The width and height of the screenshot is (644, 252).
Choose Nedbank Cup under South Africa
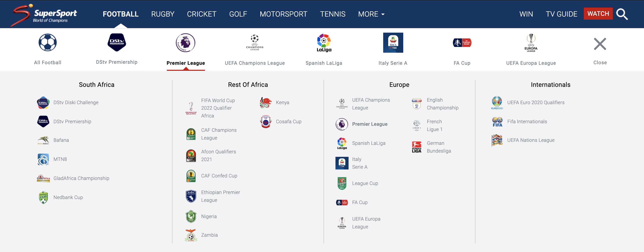coord(68,197)
